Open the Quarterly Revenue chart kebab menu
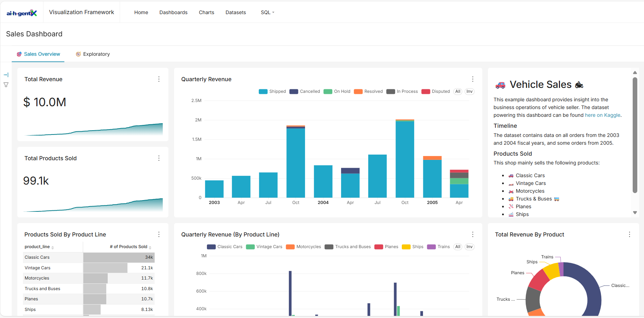Screen dimensions: 644x318 pyautogui.click(x=472, y=79)
